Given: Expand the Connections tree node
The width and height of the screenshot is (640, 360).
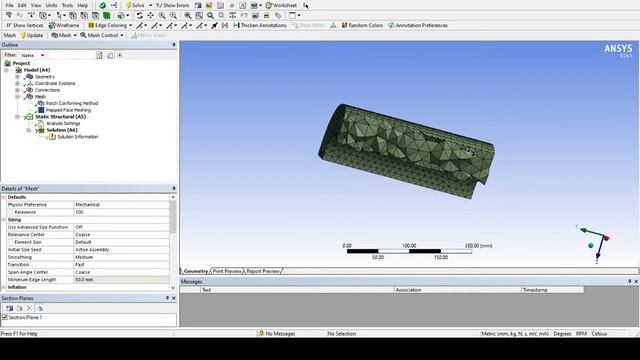Looking at the screenshot, I should pos(17,90).
